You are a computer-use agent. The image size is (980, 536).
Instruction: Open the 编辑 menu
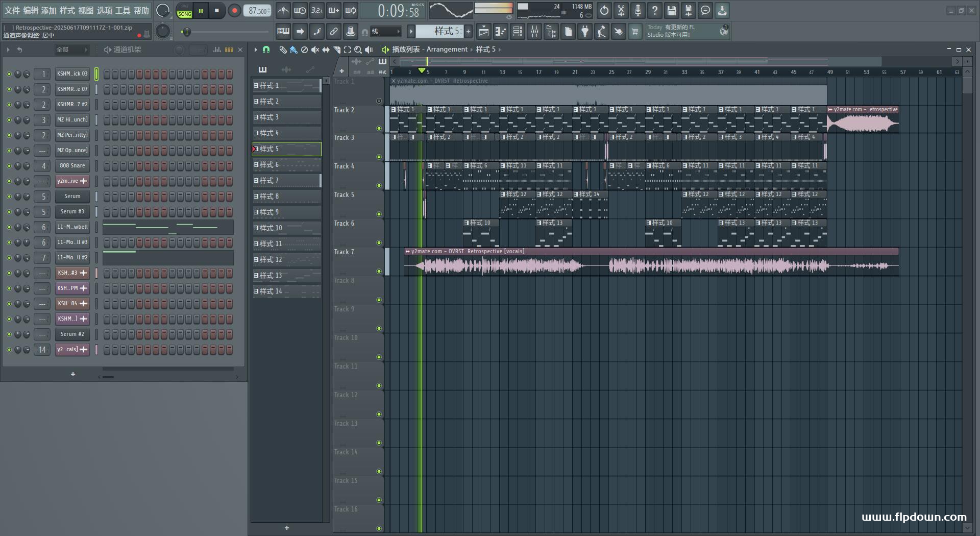[x=31, y=11]
